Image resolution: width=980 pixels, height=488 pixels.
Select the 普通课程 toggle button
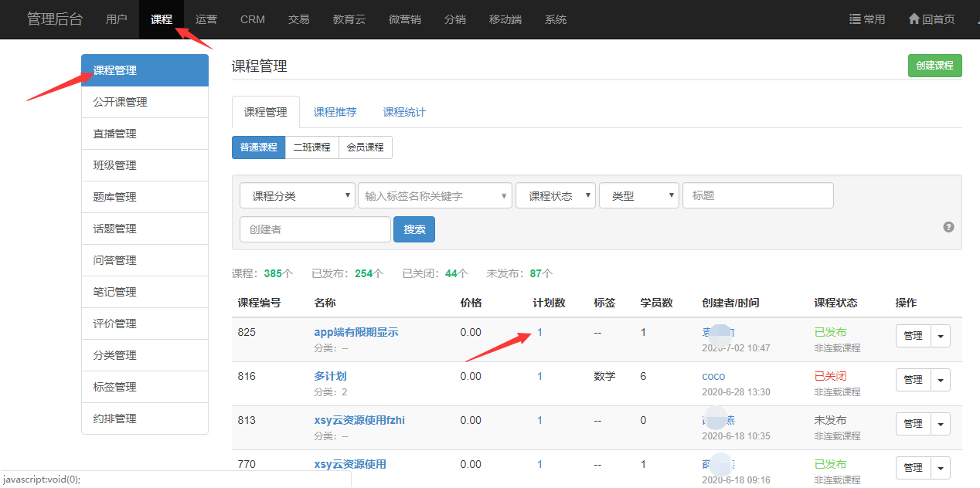point(258,147)
